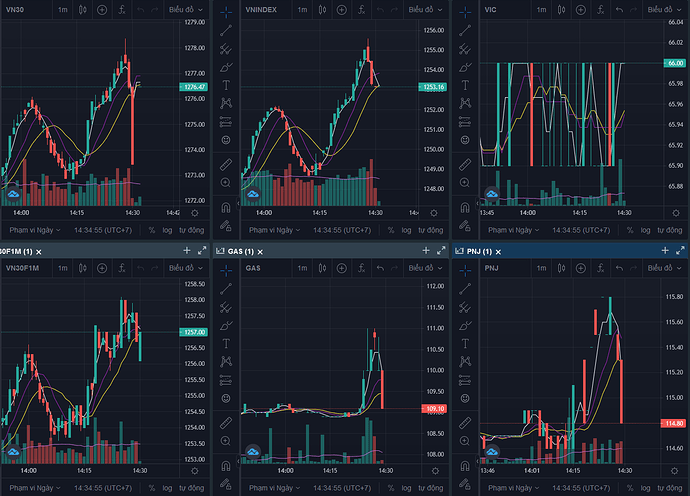The height and width of the screenshot is (496, 690).
Task: Open candle chart style in VN30 panel
Action: coord(82,10)
